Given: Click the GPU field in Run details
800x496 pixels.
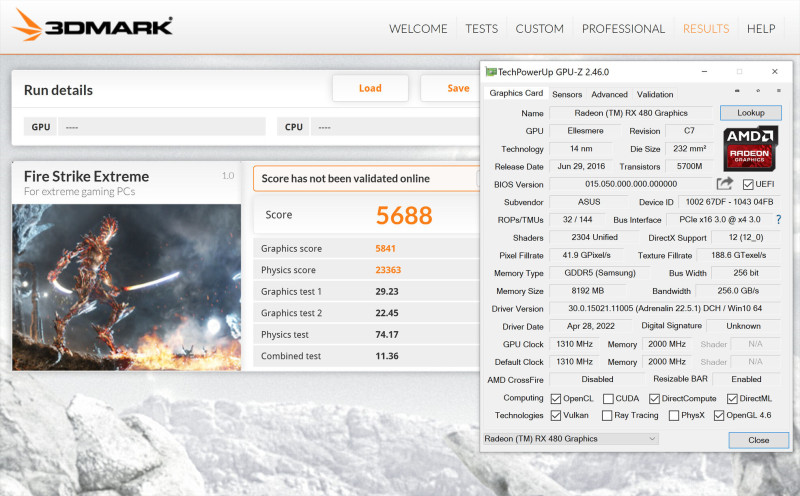Looking at the screenshot, I should point(162,127).
